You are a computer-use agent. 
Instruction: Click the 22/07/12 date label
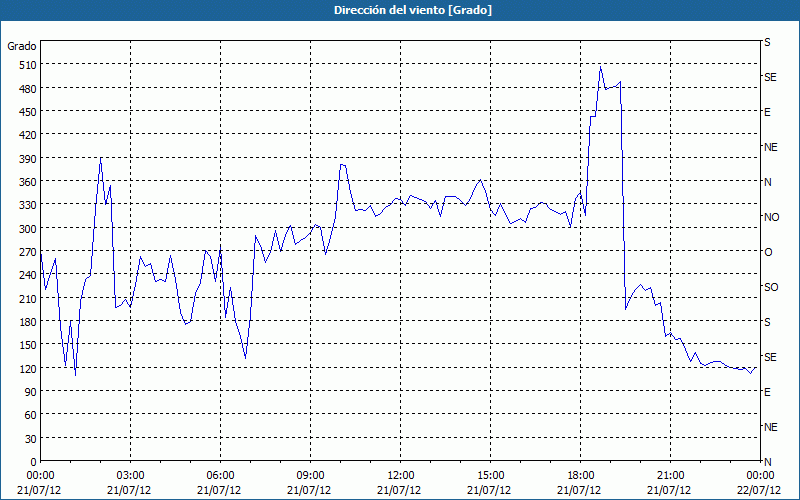[759, 490]
